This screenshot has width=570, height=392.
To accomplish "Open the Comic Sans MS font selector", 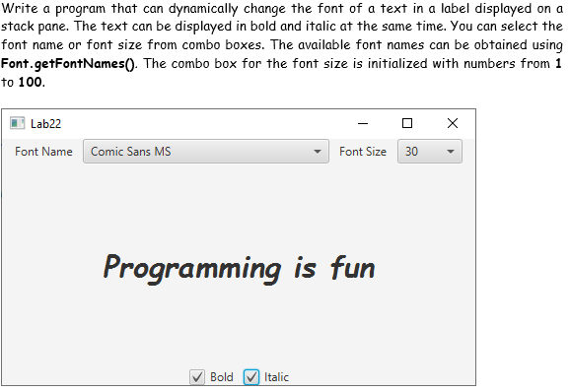I will pos(206,152).
